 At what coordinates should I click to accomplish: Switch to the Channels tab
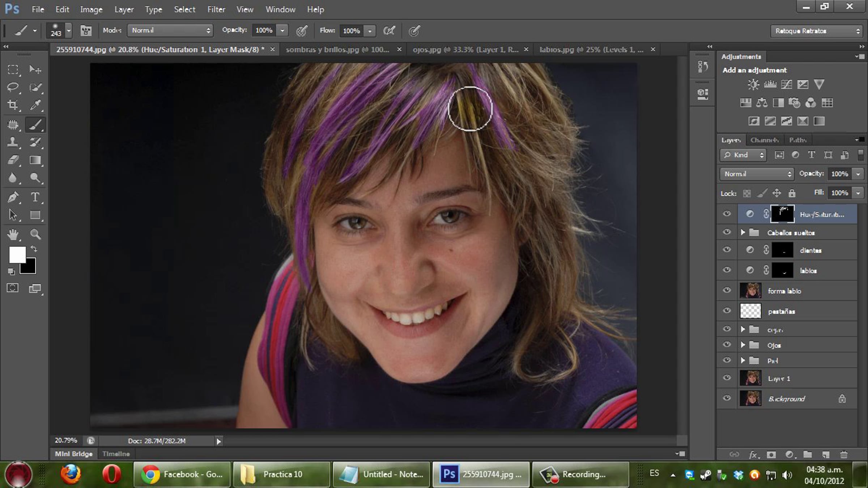pyautogui.click(x=764, y=140)
